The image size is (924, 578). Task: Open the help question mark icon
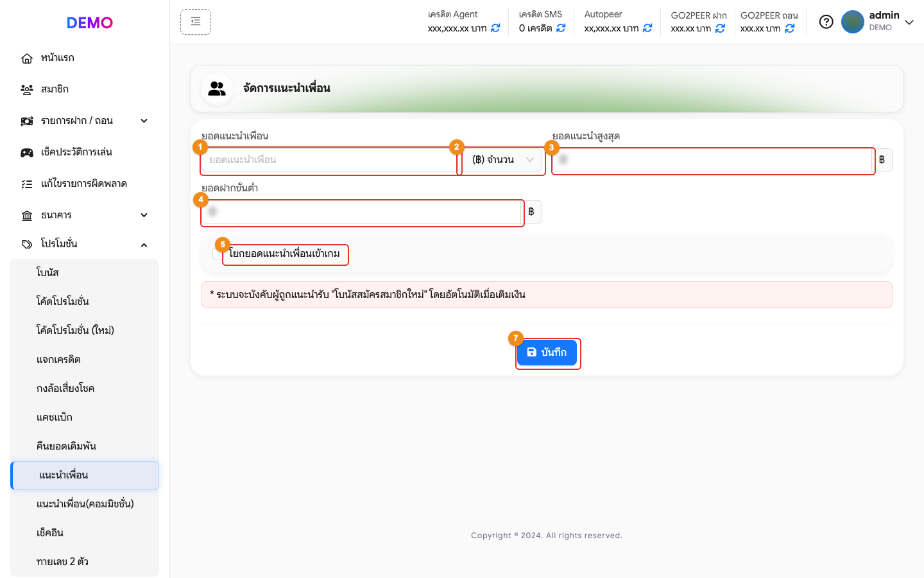[x=826, y=22]
